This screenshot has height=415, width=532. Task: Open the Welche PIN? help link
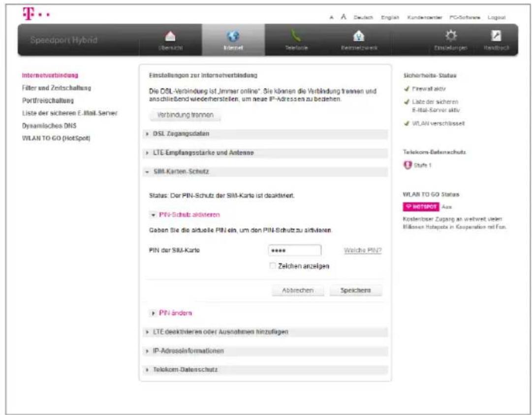pos(363,251)
